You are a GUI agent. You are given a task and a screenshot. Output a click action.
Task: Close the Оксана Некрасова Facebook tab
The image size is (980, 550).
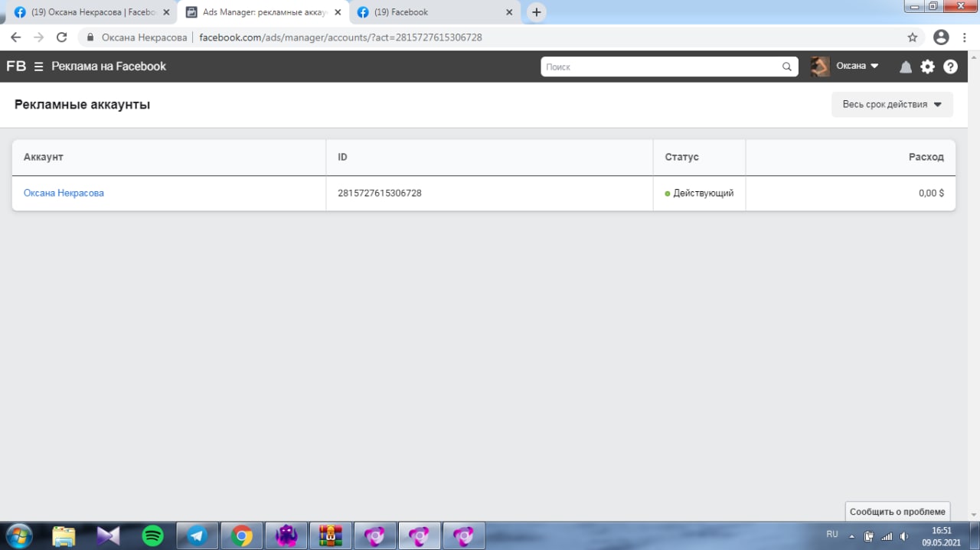[x=166, y=12]
